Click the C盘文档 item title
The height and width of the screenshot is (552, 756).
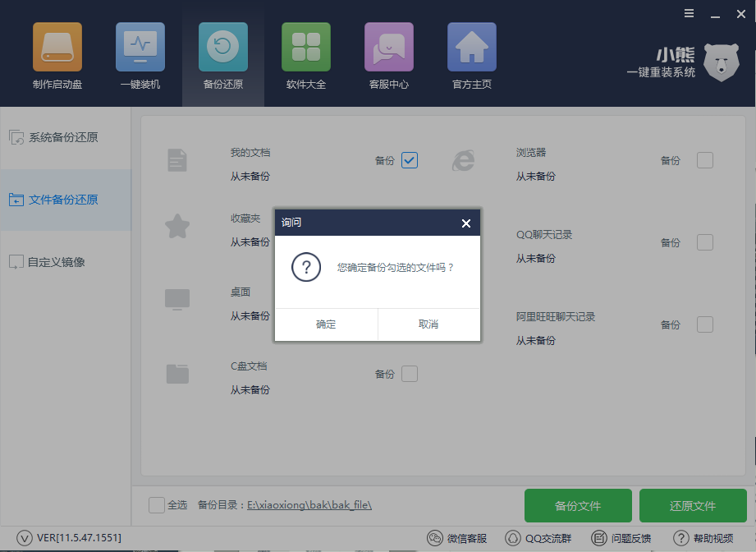(x=249, y=366)
